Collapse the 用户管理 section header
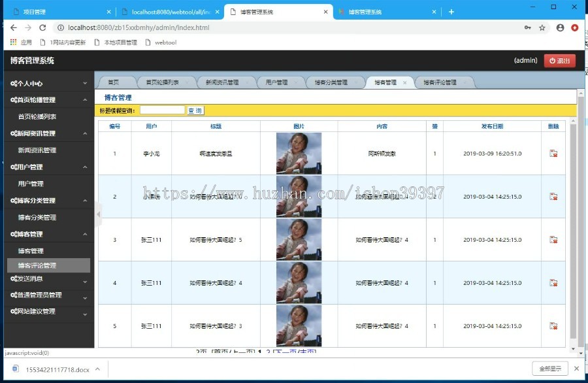This screenshot has width=588, height=383. click(49, 167)
